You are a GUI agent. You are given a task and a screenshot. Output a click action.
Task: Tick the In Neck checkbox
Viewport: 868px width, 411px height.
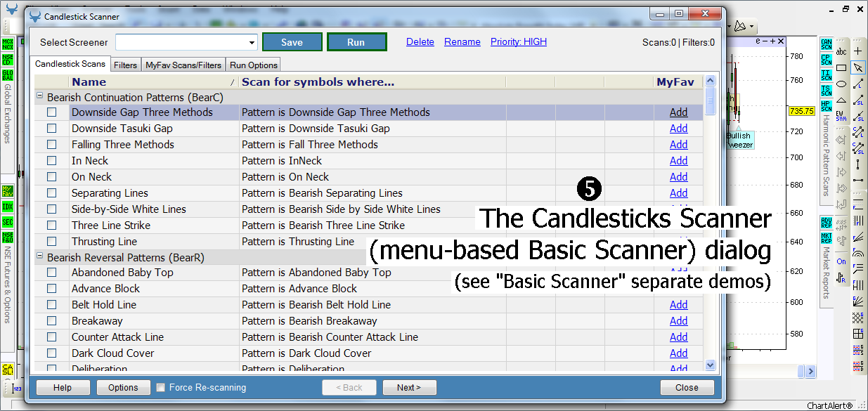(x=52, y=161)
